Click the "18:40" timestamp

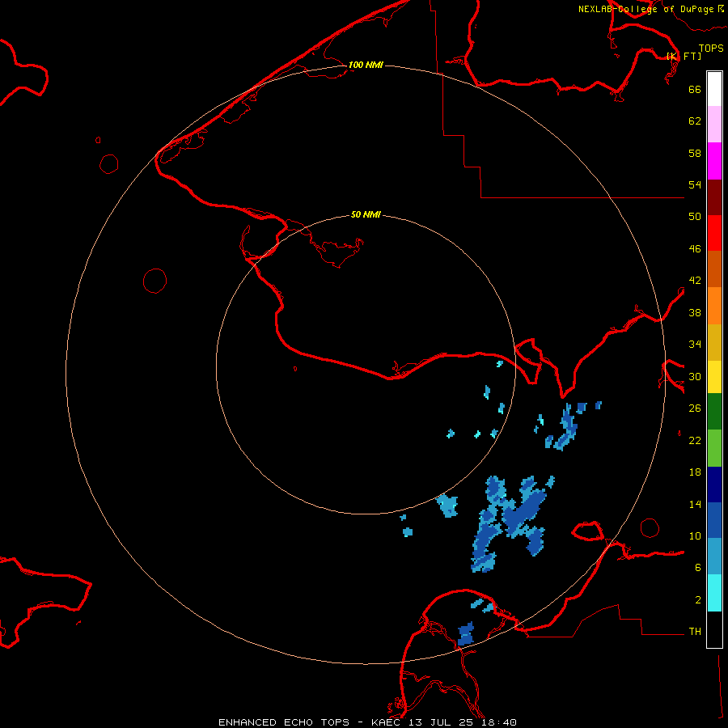pos(500,722)
